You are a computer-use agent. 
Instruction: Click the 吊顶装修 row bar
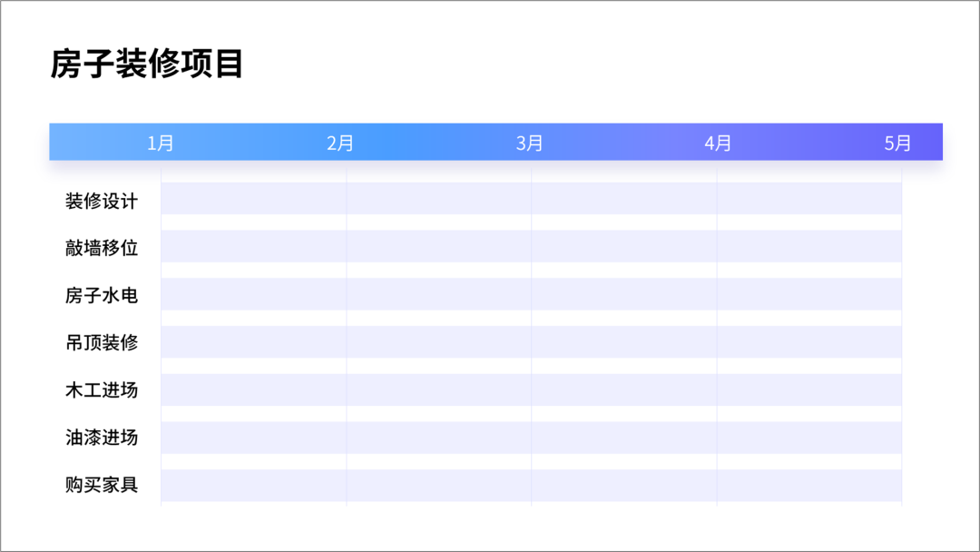coord(531,342)
